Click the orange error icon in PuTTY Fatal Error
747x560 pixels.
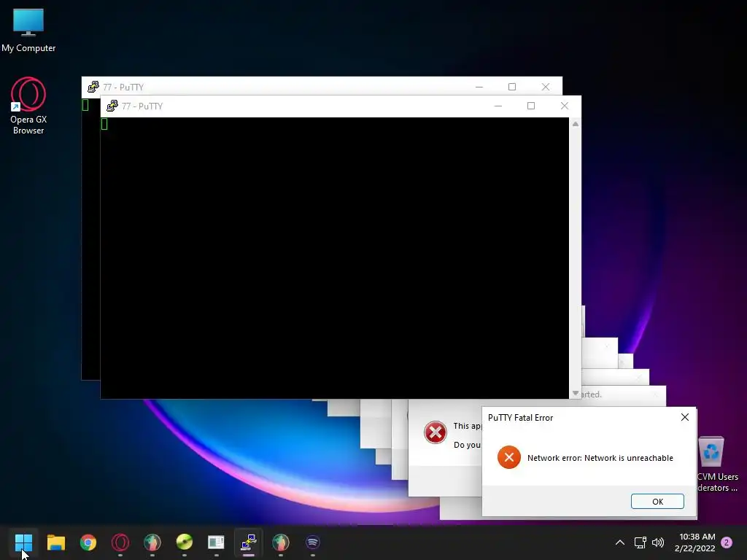click(x=508, y=457)
